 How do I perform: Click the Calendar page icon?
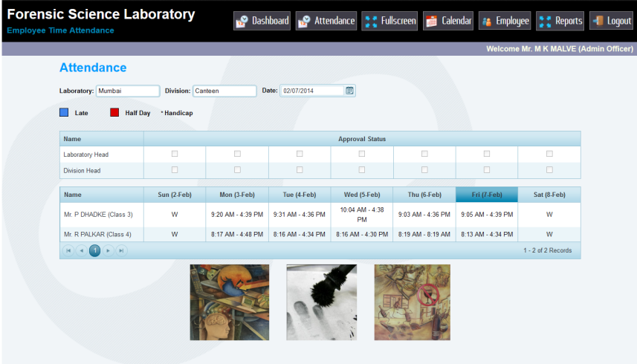tap(431, 22)
